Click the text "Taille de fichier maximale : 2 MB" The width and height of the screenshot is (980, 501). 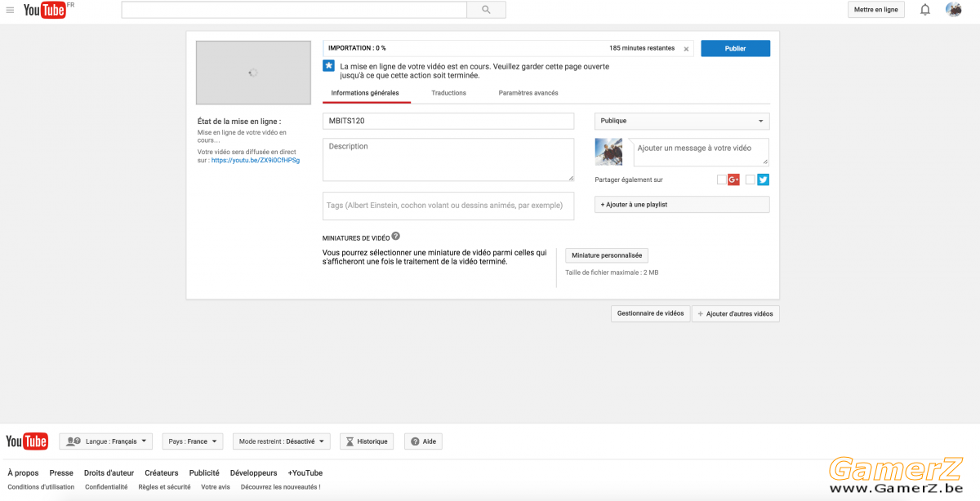[x=612, y=273]
